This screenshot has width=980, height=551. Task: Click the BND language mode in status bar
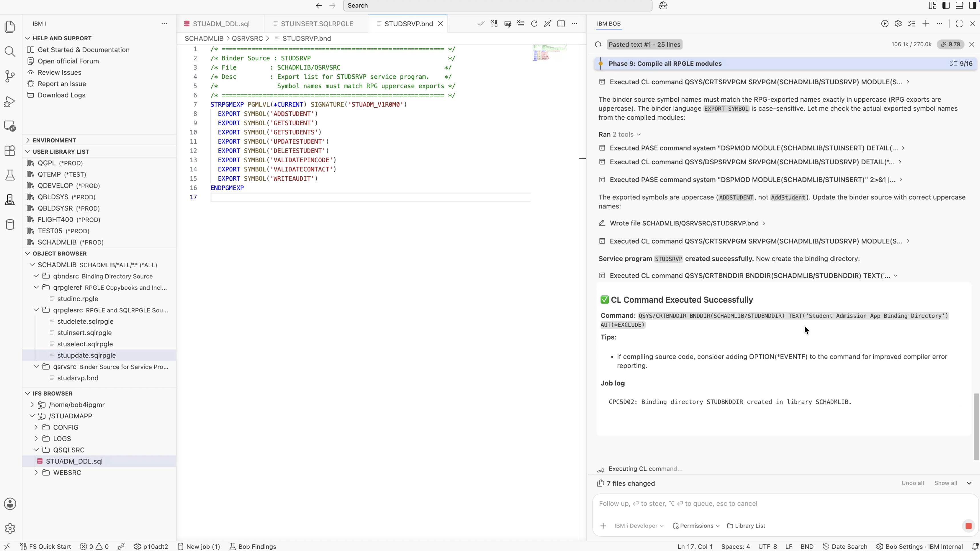[807, 546]
